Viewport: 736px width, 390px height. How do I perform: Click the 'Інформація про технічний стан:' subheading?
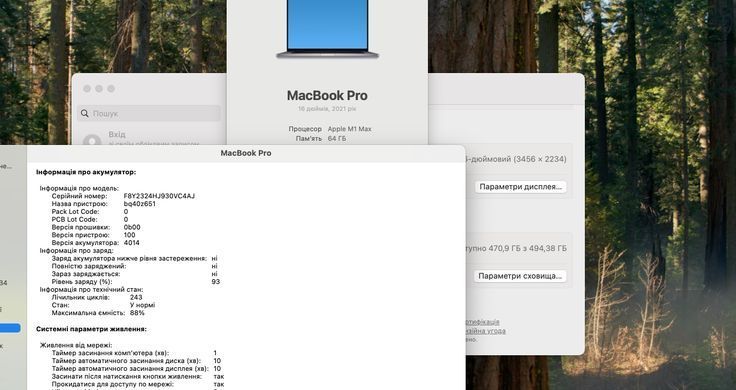pos(92,290)
